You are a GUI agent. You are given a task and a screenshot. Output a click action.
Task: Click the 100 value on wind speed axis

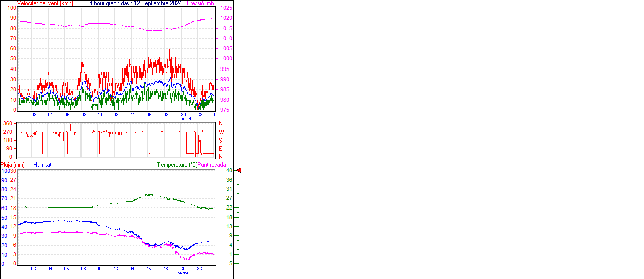[11, 8]
